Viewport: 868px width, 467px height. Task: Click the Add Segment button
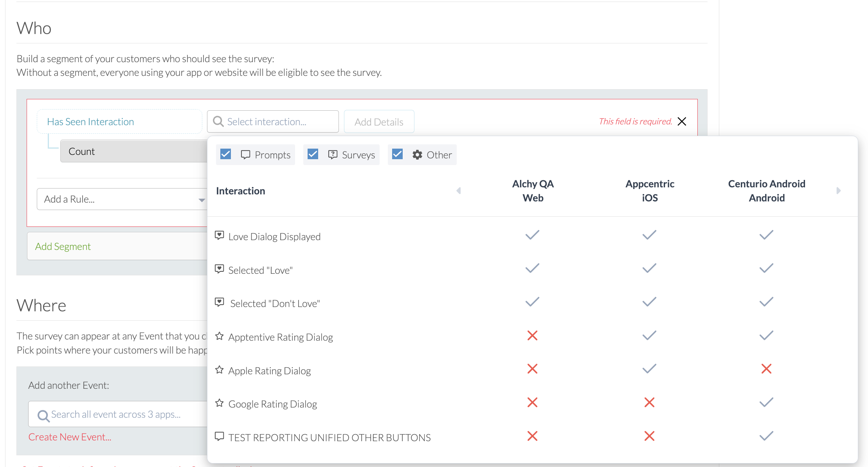point(63,246)
